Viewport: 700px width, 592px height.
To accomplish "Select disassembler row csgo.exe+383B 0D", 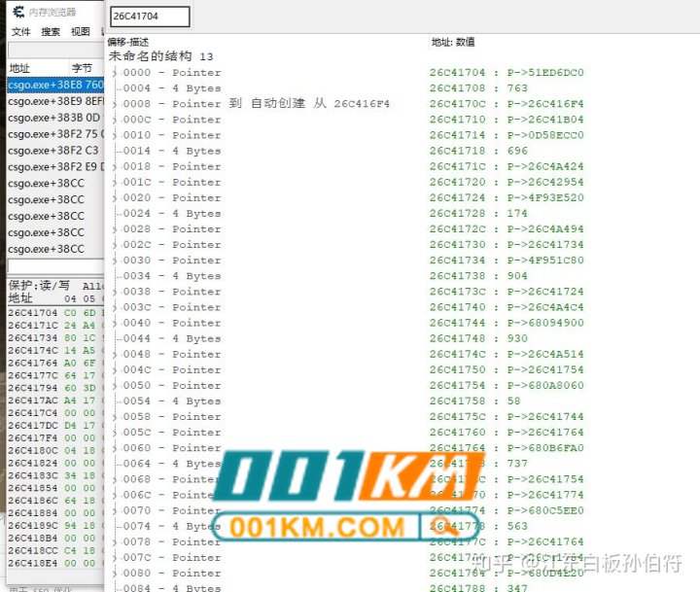I will pyautogui.click(x=55, y=118).
